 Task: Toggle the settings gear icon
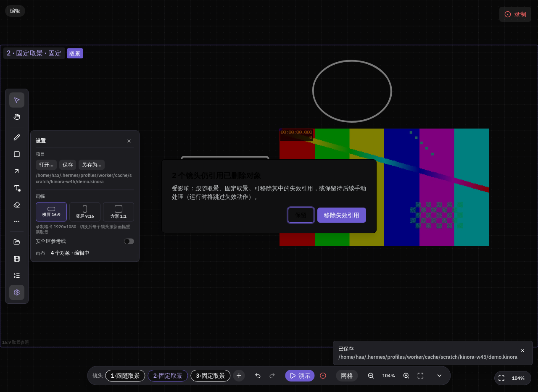point(17,292)
